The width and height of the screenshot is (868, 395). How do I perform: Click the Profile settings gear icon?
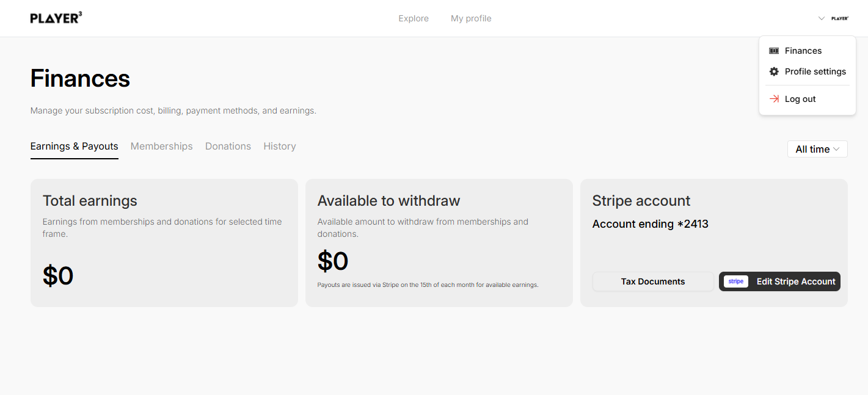774,71
